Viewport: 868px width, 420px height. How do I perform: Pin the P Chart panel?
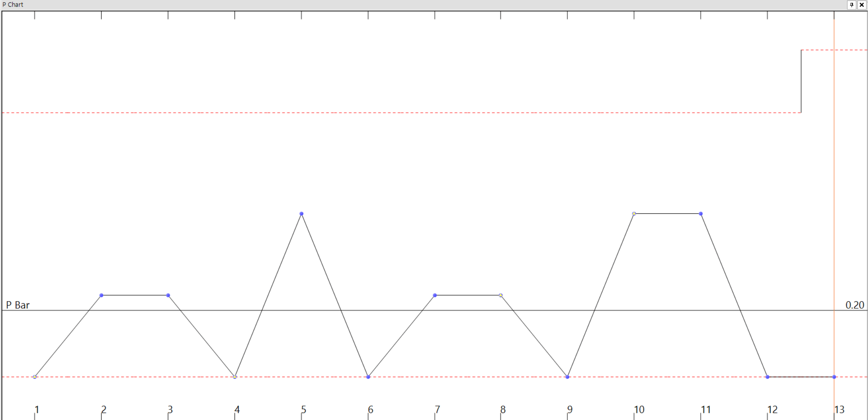click(x=852, y=5)
